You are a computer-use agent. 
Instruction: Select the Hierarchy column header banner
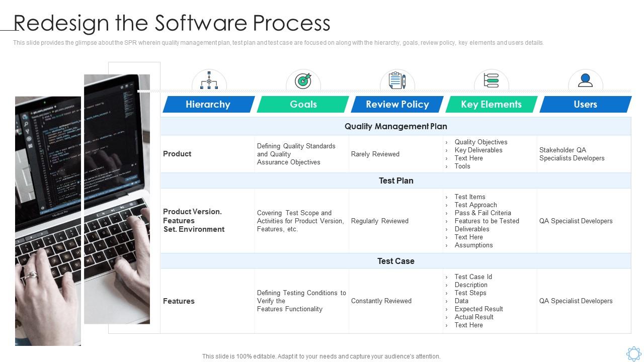point(208,104)
